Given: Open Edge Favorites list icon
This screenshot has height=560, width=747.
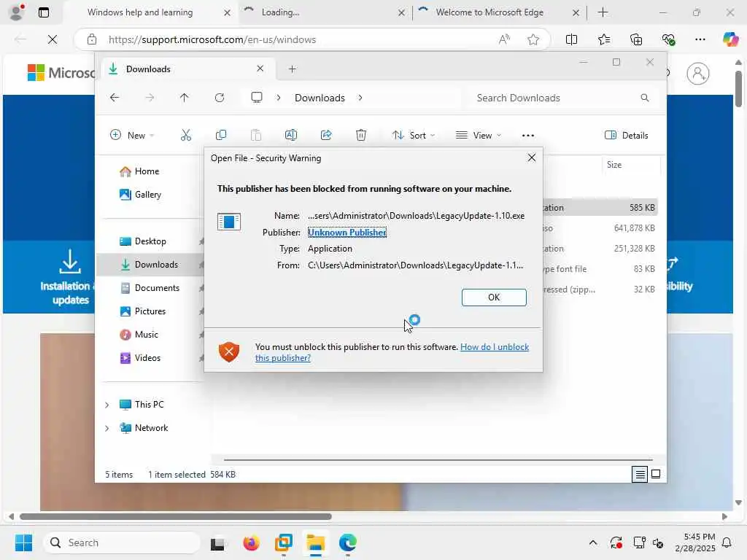Looking at the screenshot, I should click(603, 39).
